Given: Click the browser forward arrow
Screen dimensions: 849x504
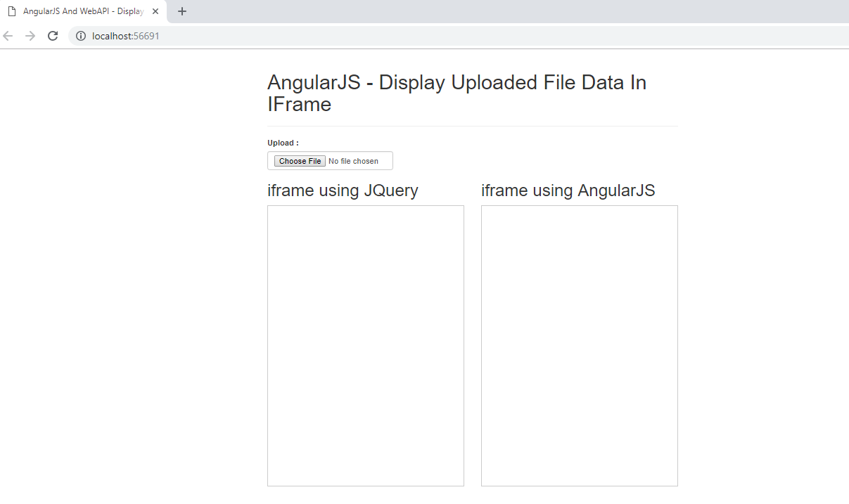Looking at the screenshot, I should click(30, 36).
